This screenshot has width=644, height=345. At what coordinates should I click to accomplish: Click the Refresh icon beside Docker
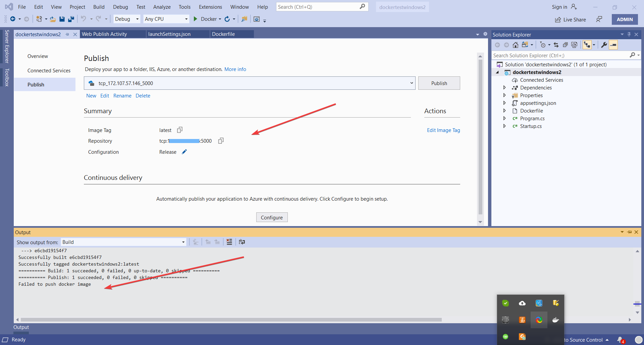227,19
